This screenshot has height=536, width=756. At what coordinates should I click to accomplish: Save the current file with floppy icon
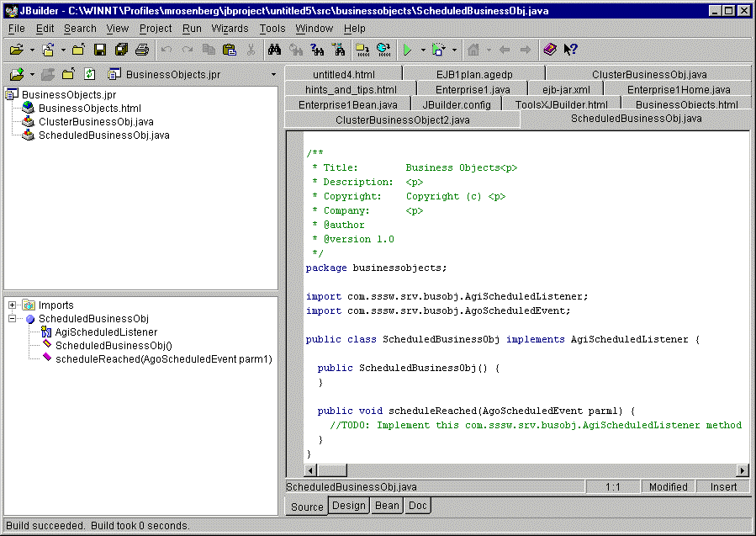(x=100, y=50)
